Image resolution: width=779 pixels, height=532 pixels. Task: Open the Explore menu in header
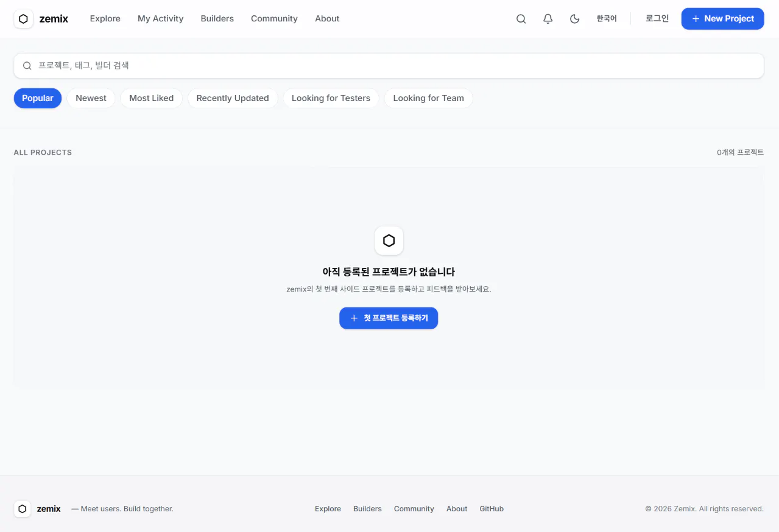click(x=105, y=19)
